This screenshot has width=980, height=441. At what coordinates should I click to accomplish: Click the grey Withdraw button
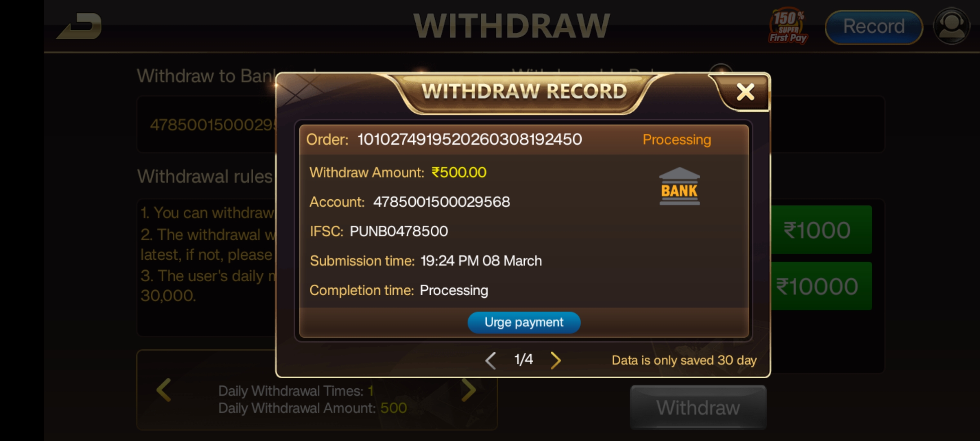pos(698,408)
